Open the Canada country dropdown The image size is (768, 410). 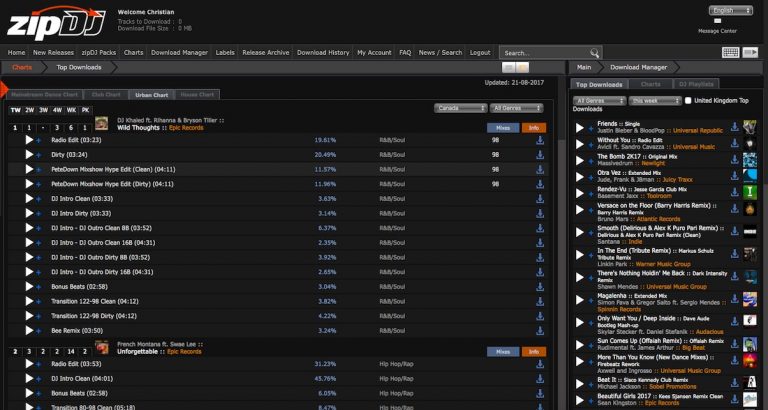point(460,108)
